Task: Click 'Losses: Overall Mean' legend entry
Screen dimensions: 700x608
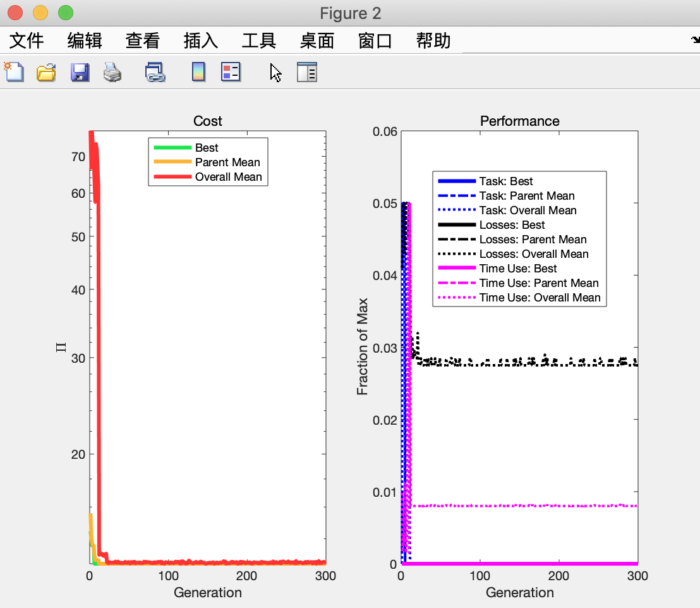Action: (x=534, y=254)
